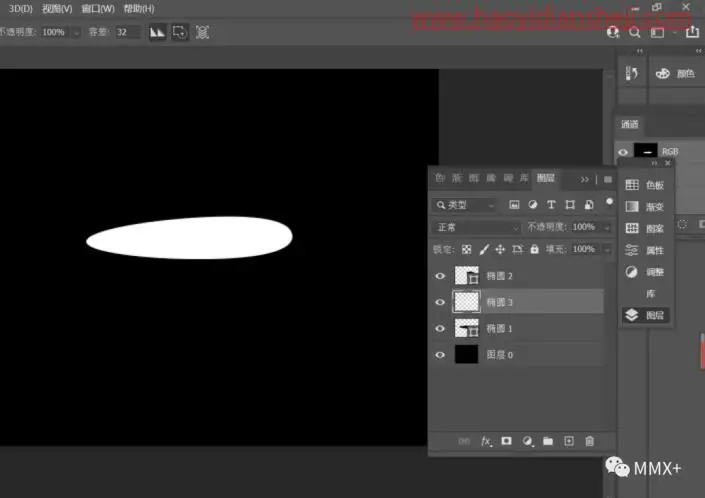
Task: Expand options bar opacity dropdown arrow
Action: click(76, 32)
